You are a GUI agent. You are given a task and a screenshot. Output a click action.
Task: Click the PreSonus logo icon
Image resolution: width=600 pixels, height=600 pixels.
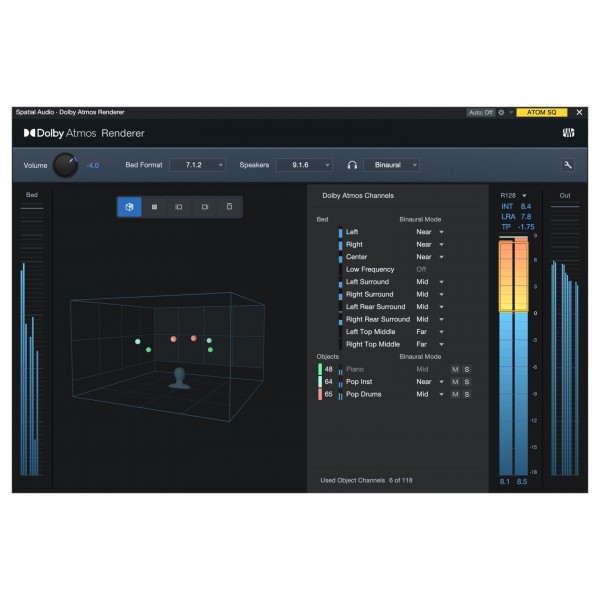pyautogui.click(x=568, y=133)
